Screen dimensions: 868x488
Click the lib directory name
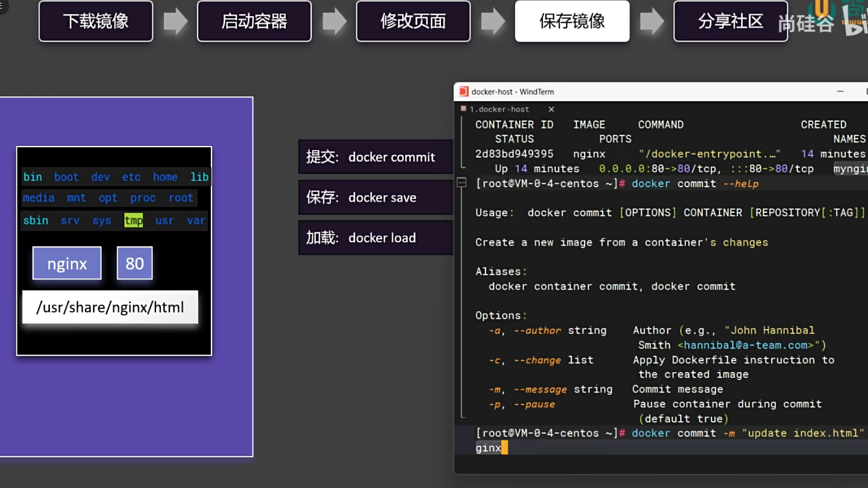point(199,177)
